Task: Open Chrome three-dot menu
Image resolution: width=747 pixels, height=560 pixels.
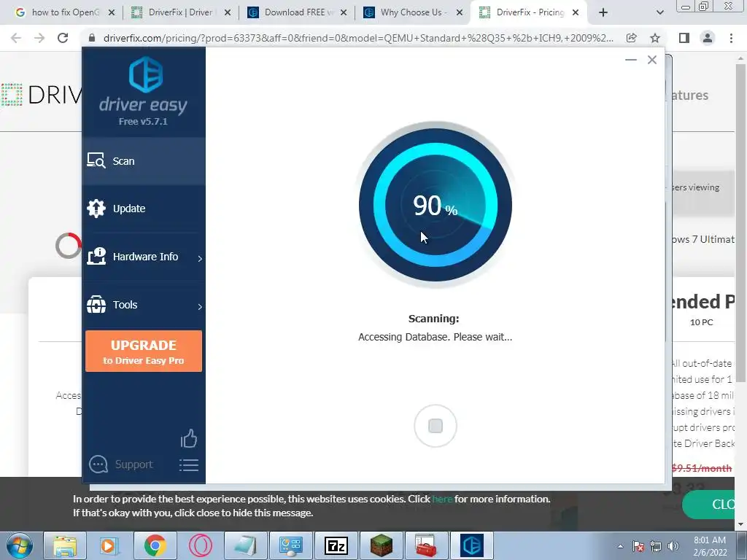Action: (x=731, y=38)
